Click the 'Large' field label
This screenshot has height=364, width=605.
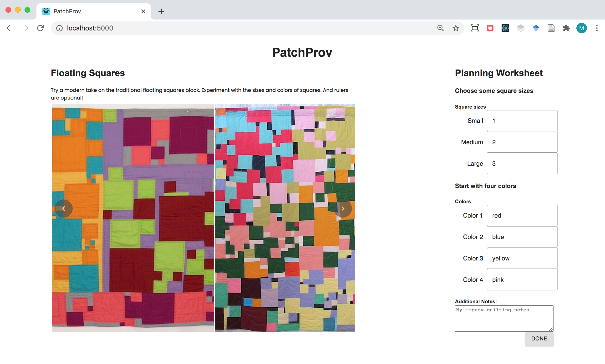tap(475, 164)
